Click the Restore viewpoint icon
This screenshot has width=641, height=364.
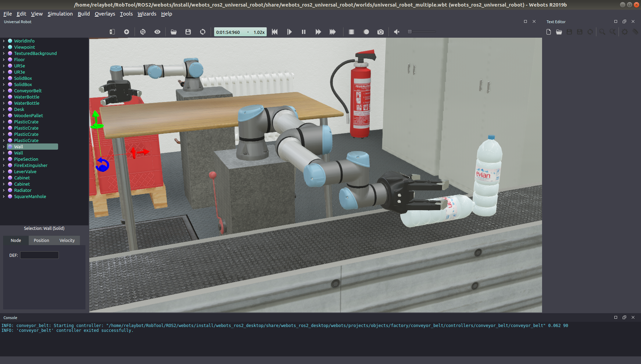143,32
